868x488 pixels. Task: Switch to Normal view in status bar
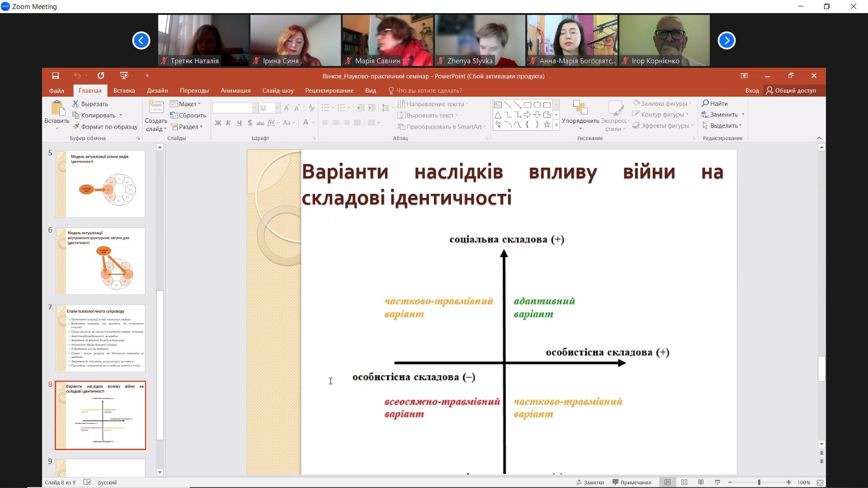[x=667, y=482]
